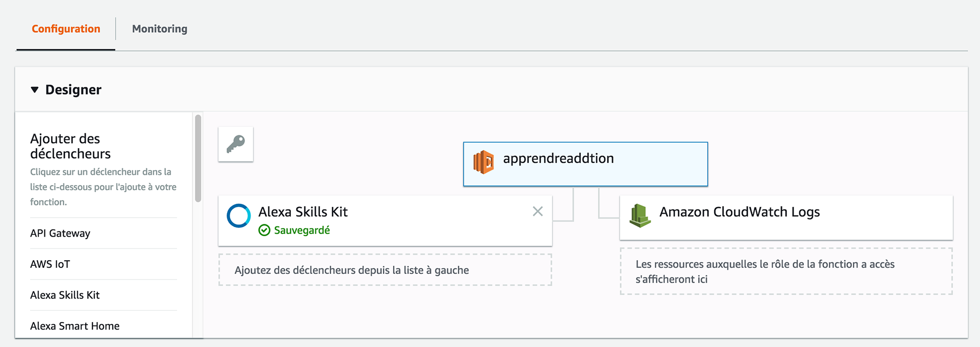Click the dashed add-triggers placeholder box
Image resolution: width=980 pixels, height=347 pixels.
(x=385, y=270)
